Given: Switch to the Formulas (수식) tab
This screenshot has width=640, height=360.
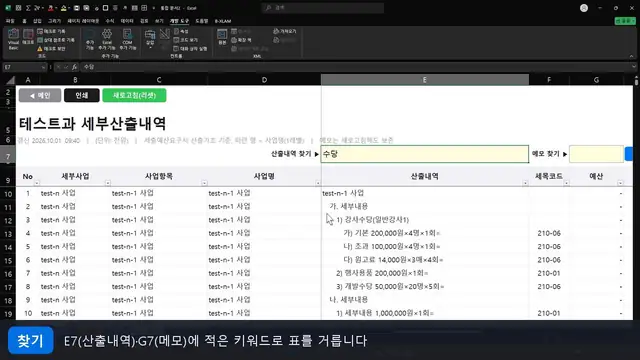Looking at the screenshot, I should tap(110, 21).
